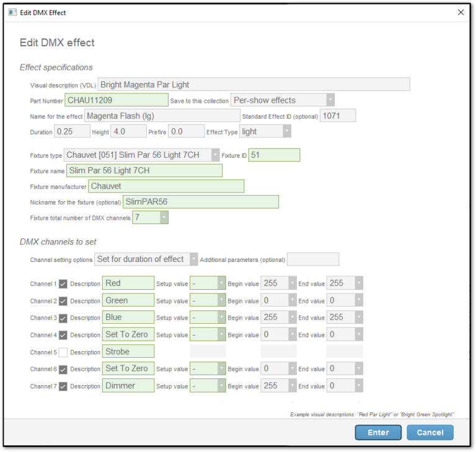
Task: Open Save to this collection dropdown
Action: [330, 100]
